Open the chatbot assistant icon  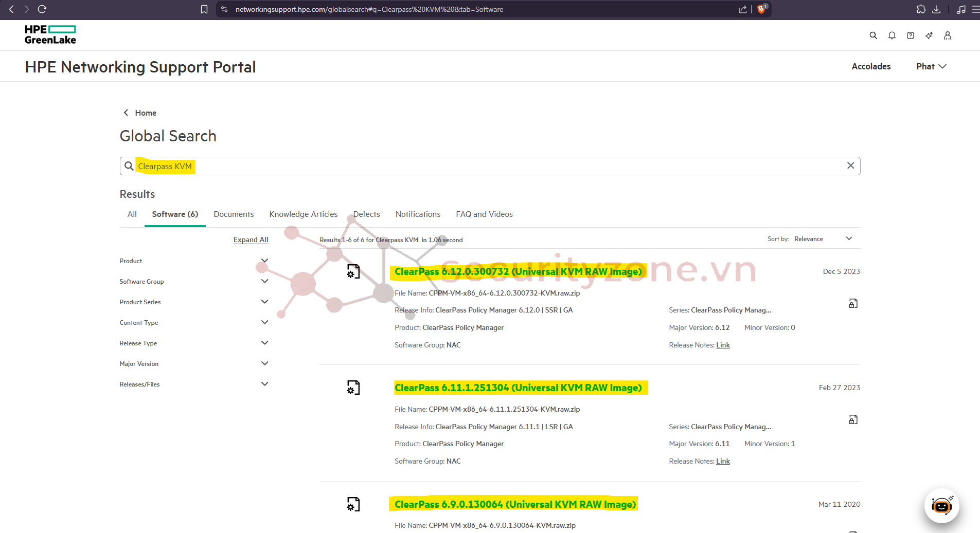[x=941, y=506]
